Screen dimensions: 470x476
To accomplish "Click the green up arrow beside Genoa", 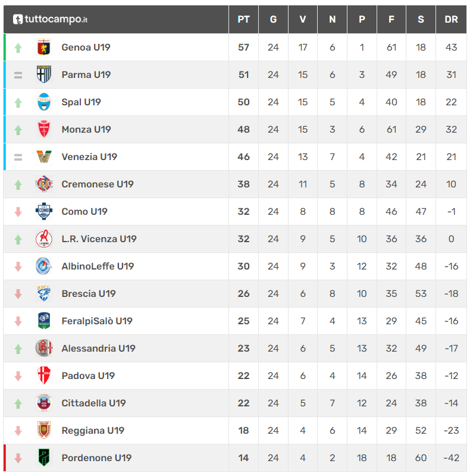I will (x=18, y=48).
